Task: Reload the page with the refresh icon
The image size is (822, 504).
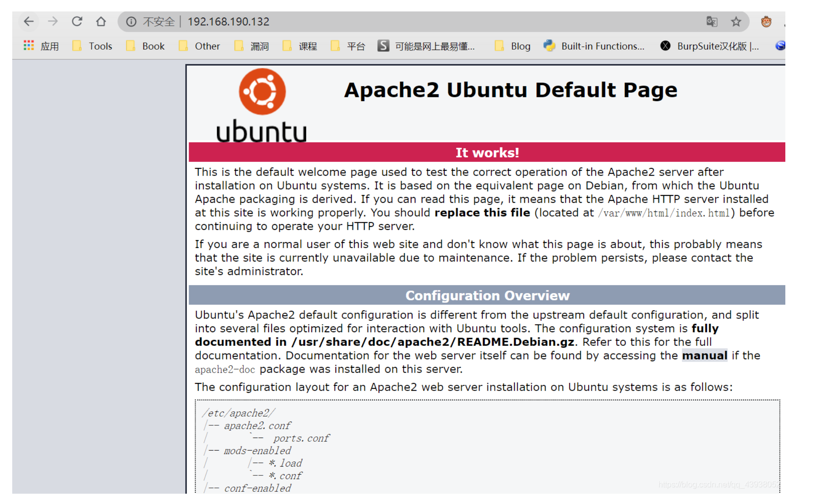Action: [77, 21]
